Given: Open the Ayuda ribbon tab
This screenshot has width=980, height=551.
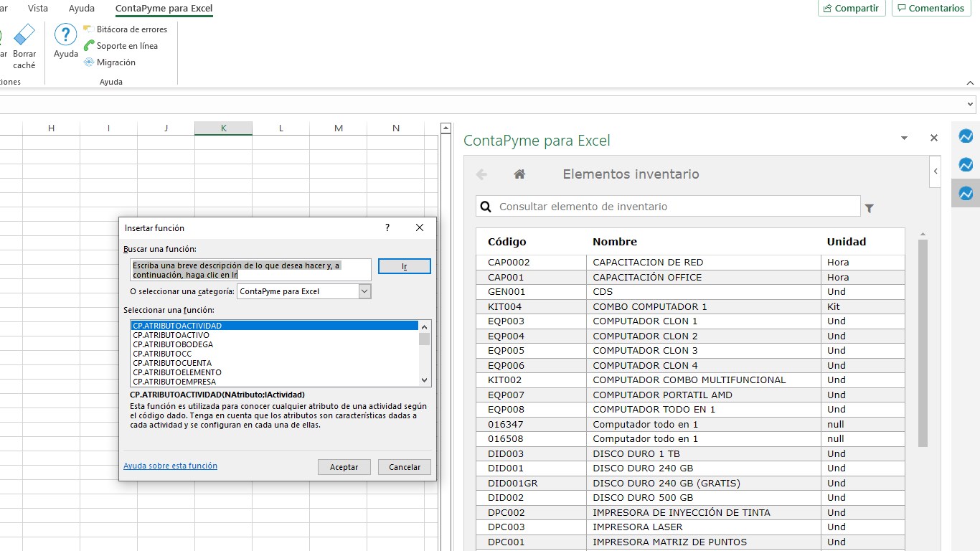Looking at the screenshot, I should pos(82,9).
